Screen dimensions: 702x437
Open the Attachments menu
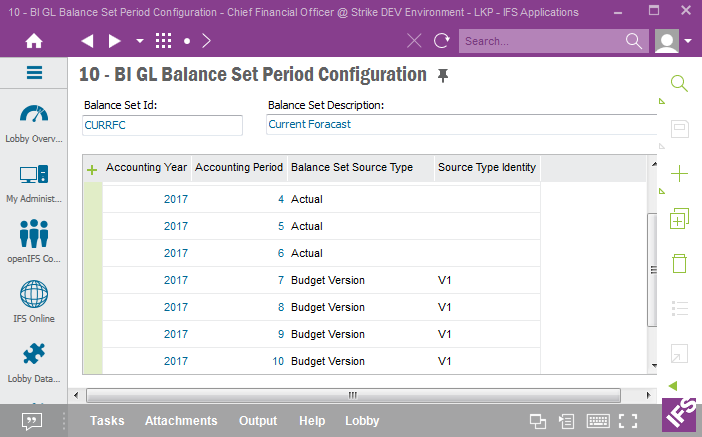click(181, 421)
